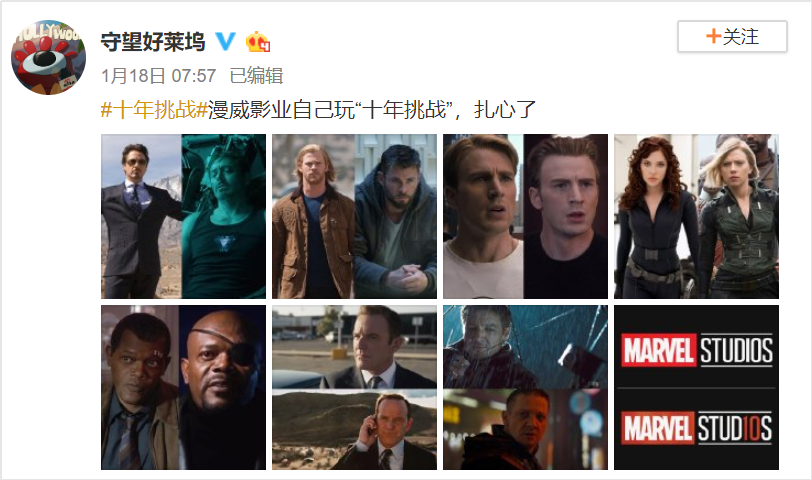Open the eyepatch man thumbnail
The image size is (812, 480).
point(183,387)
